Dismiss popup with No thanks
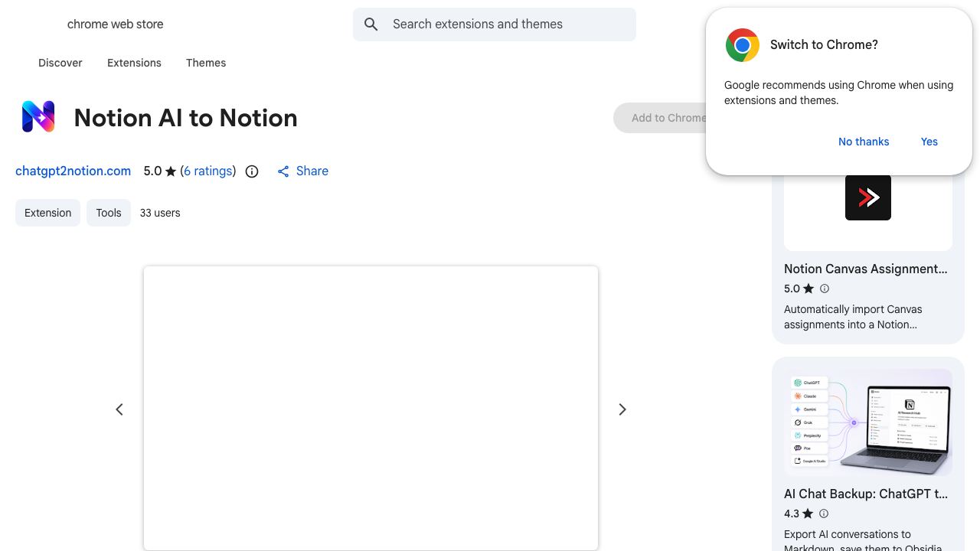The height and width of the screenshot is (551, 980). (864, 142)
